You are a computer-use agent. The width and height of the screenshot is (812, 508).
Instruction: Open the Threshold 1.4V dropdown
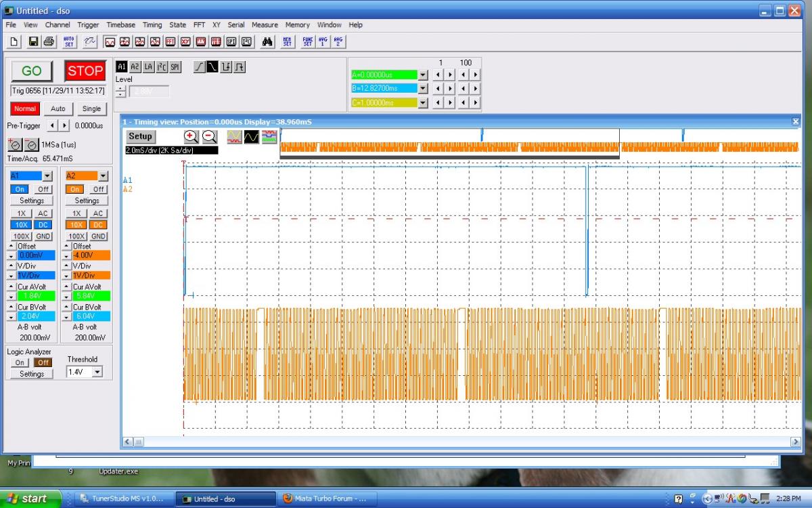click(x=97, y=372)
